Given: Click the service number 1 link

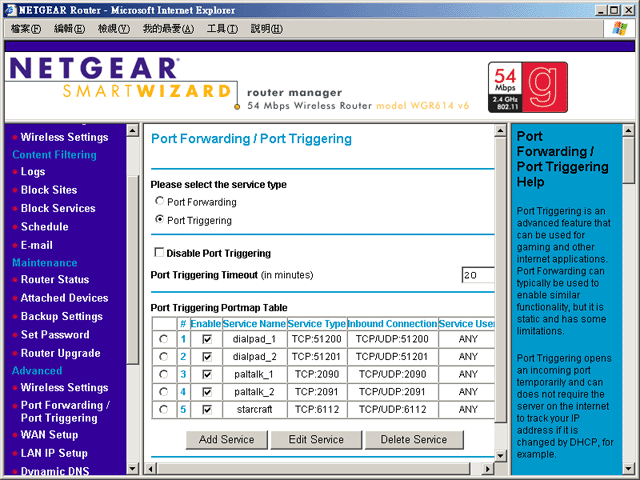Looking at the screenshot, I should pyautogui.click(x=183, y=339).
